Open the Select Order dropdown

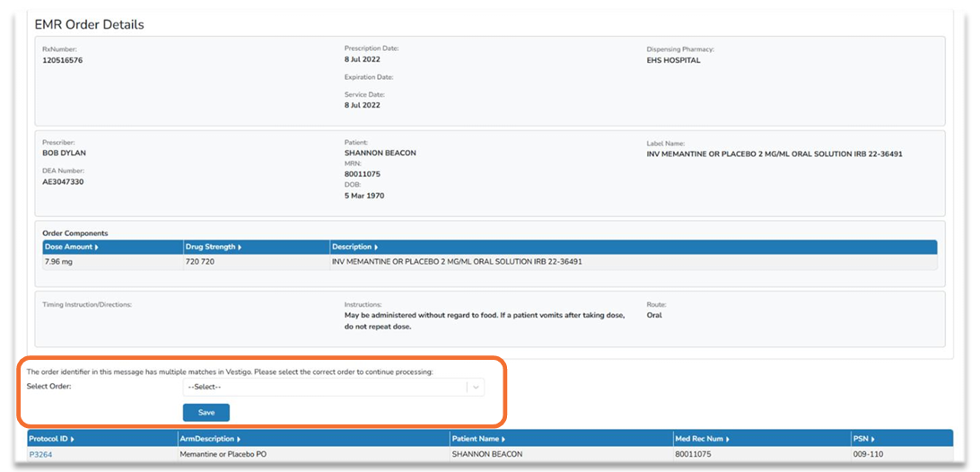pos(333,387)
